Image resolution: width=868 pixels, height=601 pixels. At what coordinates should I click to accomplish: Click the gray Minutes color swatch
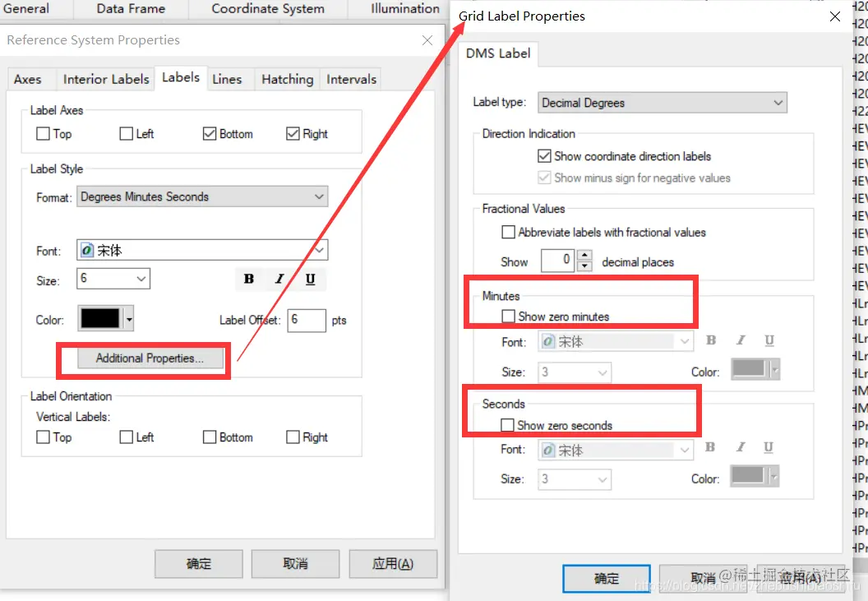click(x=749, y=369)
